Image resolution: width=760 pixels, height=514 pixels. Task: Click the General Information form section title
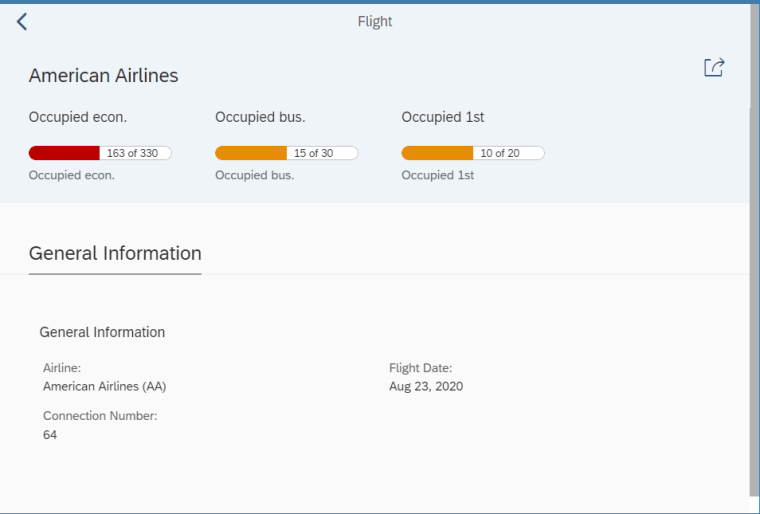(x=102, y=332)
